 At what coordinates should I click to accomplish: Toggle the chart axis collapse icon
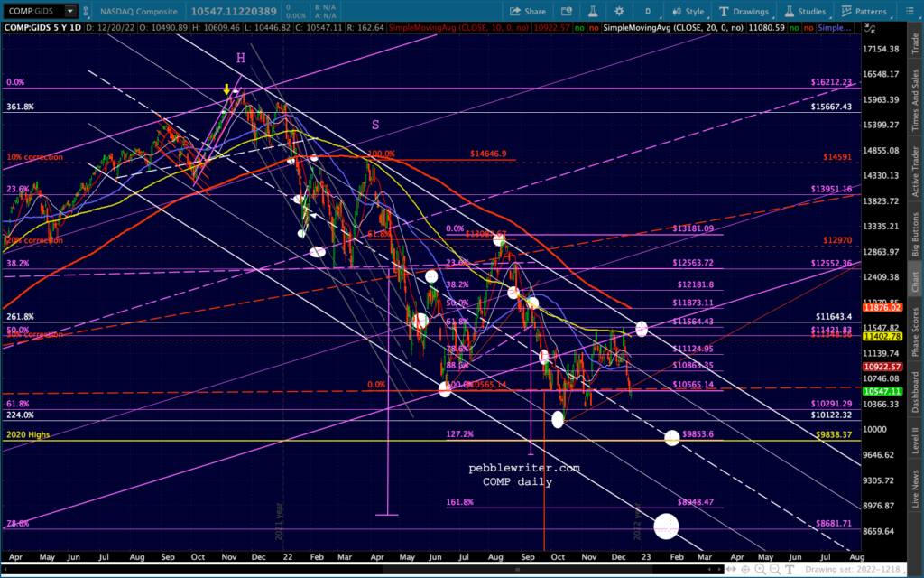(869, 28)
